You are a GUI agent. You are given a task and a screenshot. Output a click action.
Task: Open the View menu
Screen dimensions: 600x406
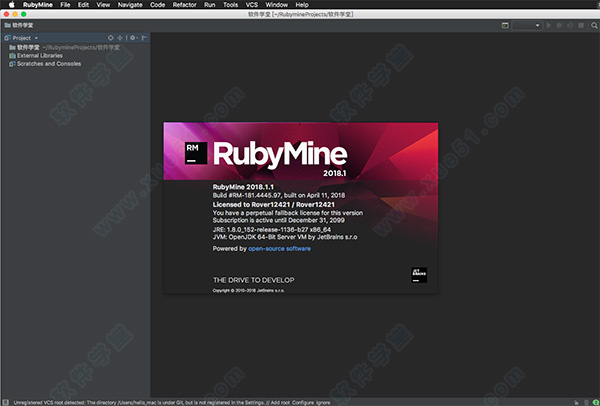click(x=103, y=5)
